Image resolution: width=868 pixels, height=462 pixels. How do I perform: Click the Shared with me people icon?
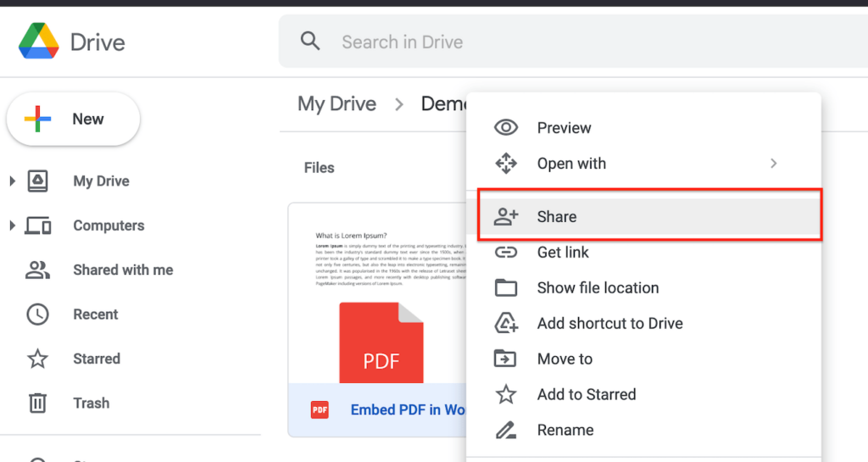click(x=37, y=270)
